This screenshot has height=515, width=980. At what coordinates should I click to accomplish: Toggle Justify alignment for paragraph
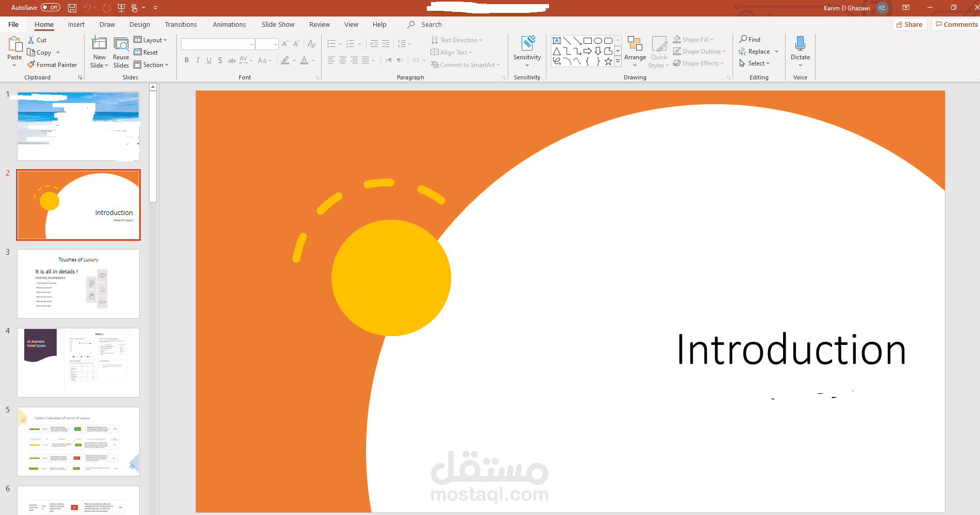point(366,60)
